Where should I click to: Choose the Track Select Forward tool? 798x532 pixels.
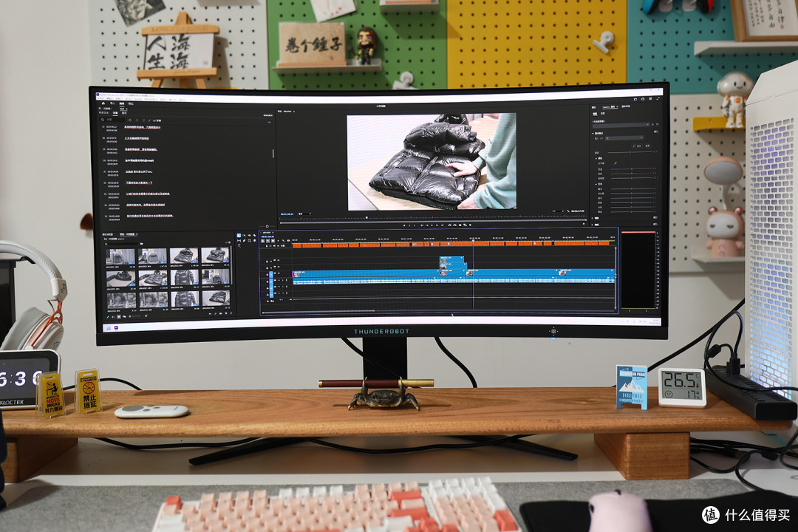coord(244,235)
